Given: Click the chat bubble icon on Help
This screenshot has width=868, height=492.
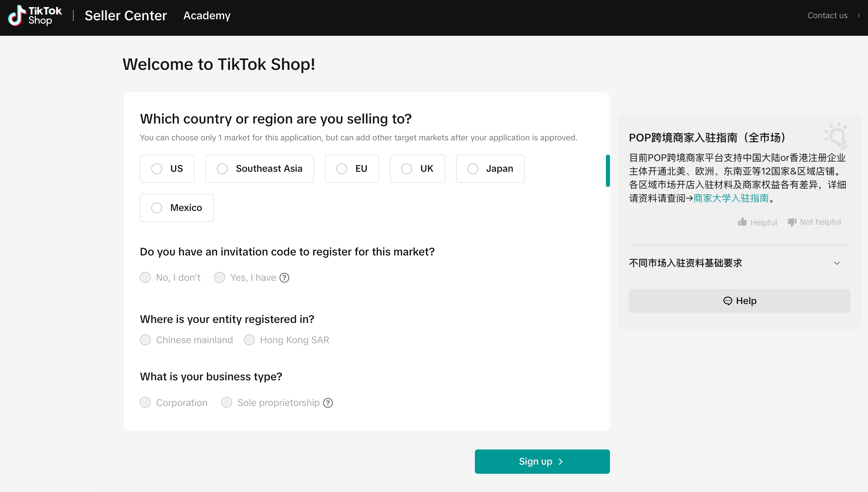Looking at the screenshot, I should [728, 301].
